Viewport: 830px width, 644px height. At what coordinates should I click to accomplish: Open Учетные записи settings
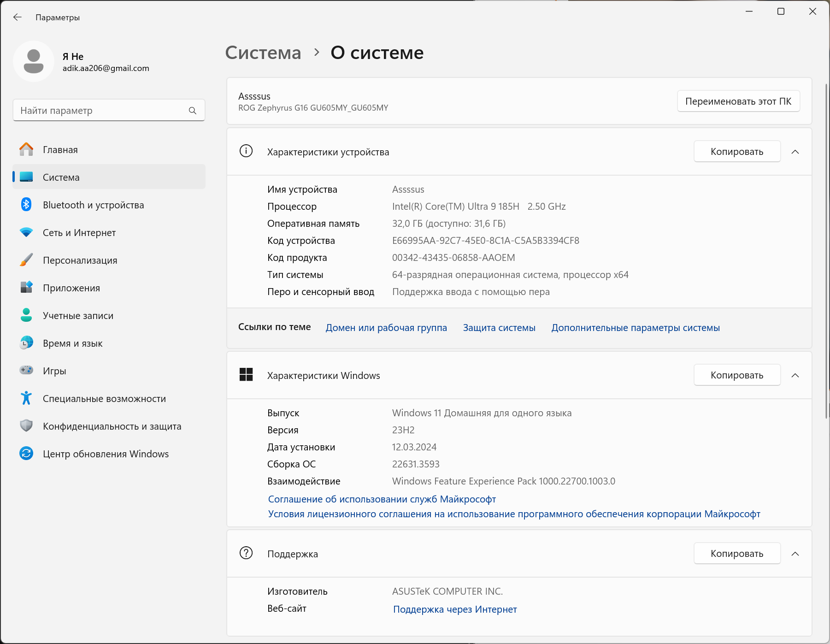pyautogui.click(x=109, y=315)
